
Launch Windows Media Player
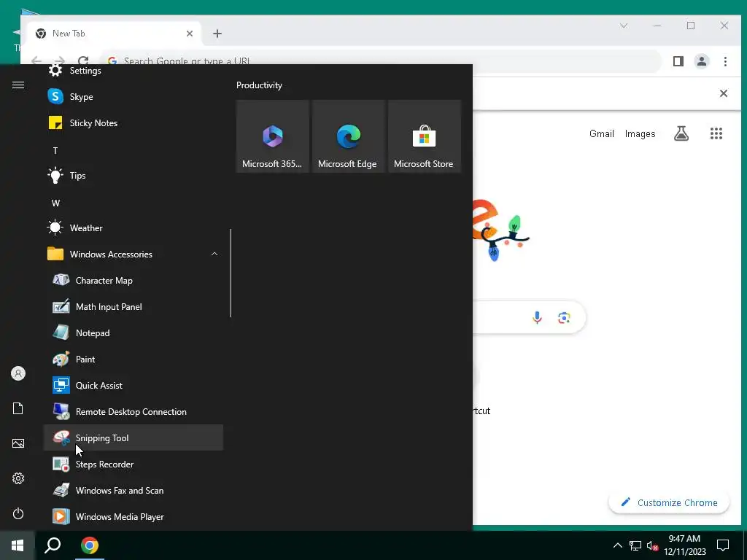pyautogui.click(x=133, y=517)
